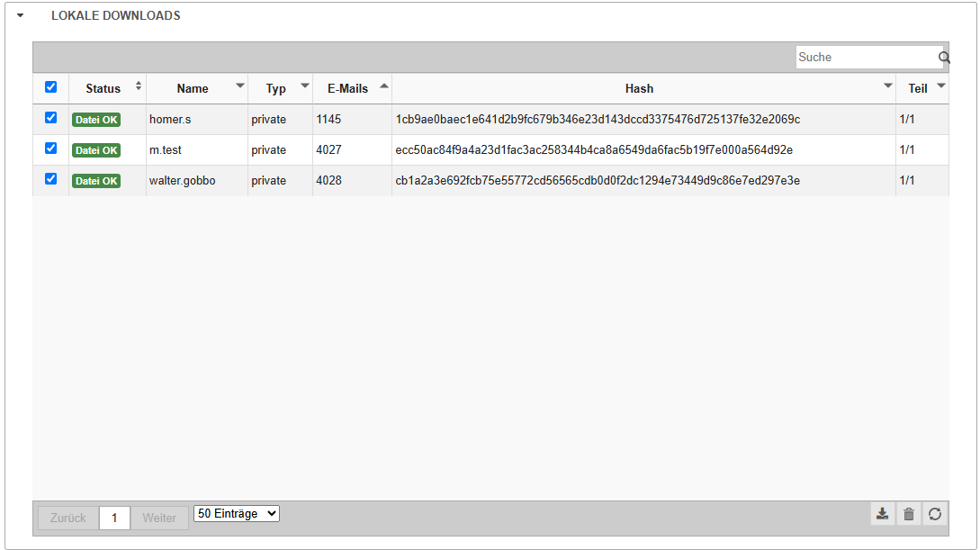Image resolution: width=980 pixels, height=550 pixels.
Task: Click the 'Datei OK' badge for walter.gobbo
Action: coord(96,181)
